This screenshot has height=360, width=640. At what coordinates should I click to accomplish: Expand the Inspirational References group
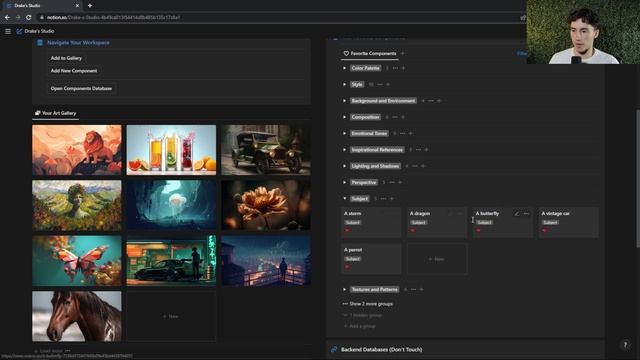[x=344, y=150]
